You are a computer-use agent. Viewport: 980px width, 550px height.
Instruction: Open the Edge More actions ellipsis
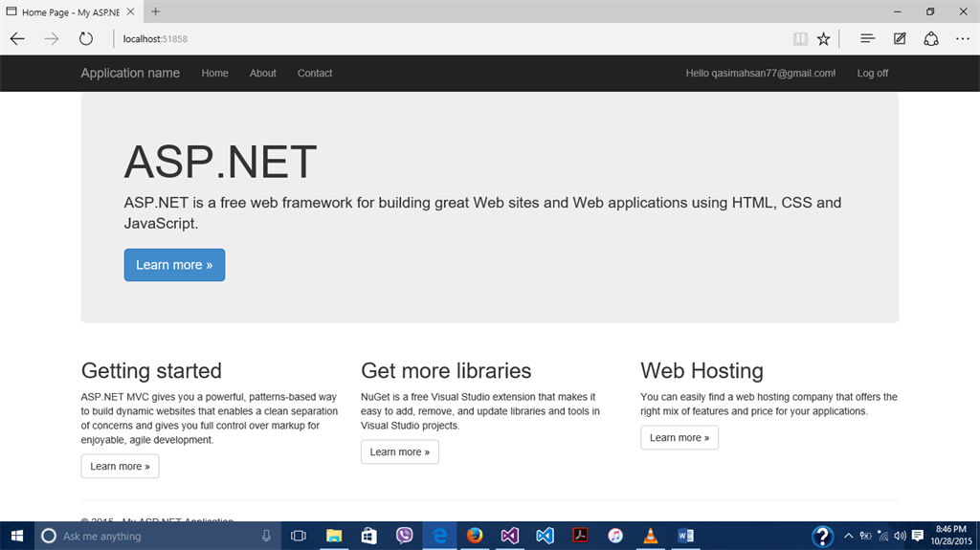point(963,39)
